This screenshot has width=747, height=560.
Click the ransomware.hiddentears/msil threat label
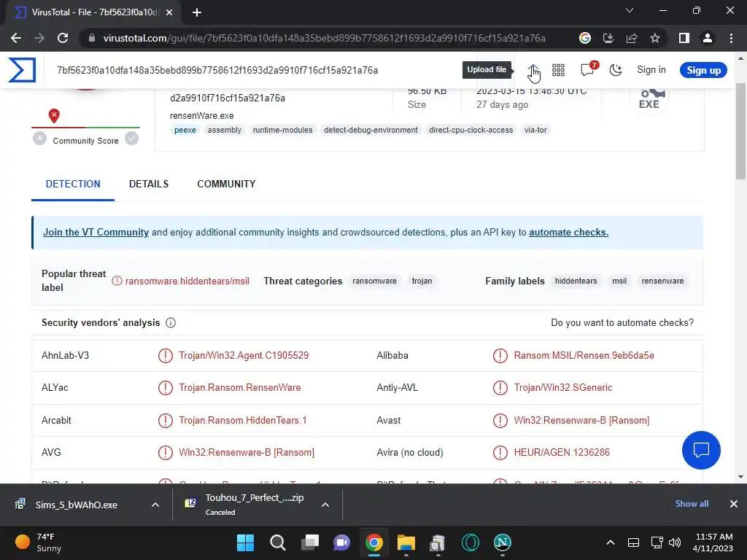[187, 281]
